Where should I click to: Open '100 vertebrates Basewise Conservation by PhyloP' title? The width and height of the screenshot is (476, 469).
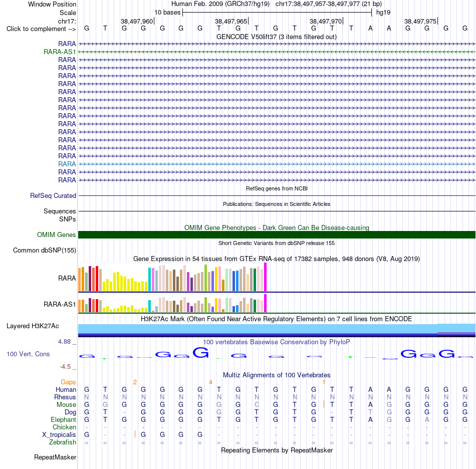pyautogui.click(x=277, y=342)
